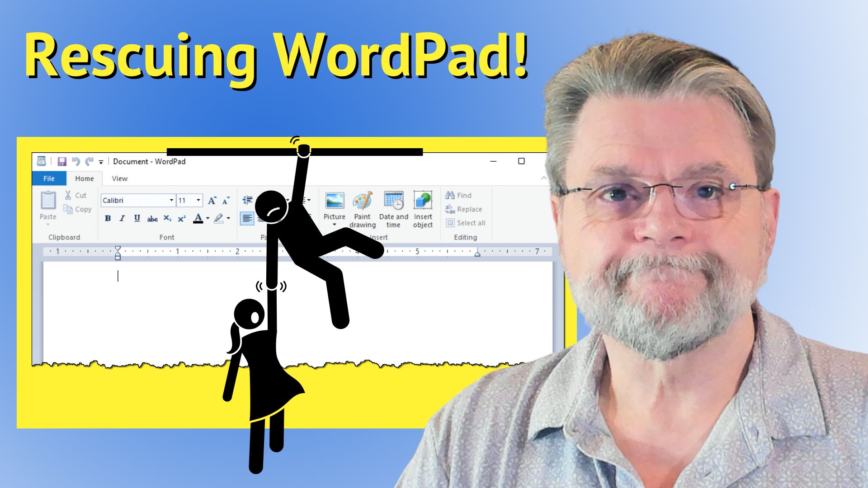Toggle bold formatting
The width and height of the screenshot is (868, 488).
[108, 218]
